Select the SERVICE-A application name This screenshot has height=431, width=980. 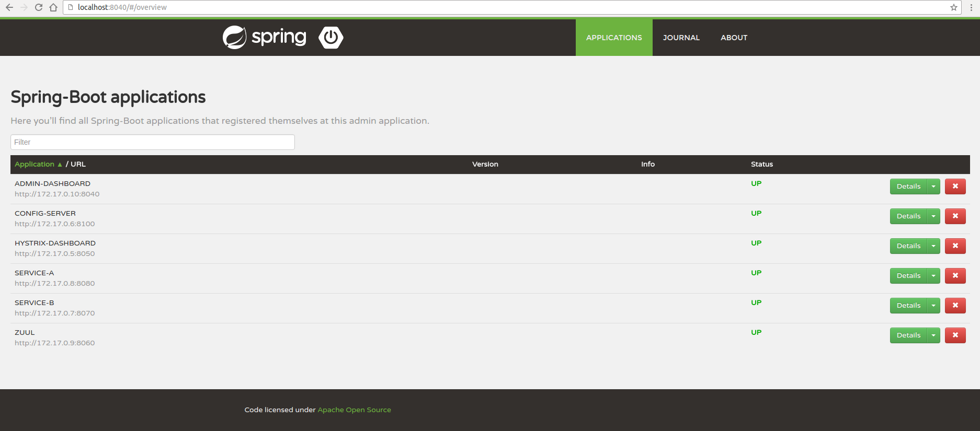pyautogui.click(x=34, y=273)
